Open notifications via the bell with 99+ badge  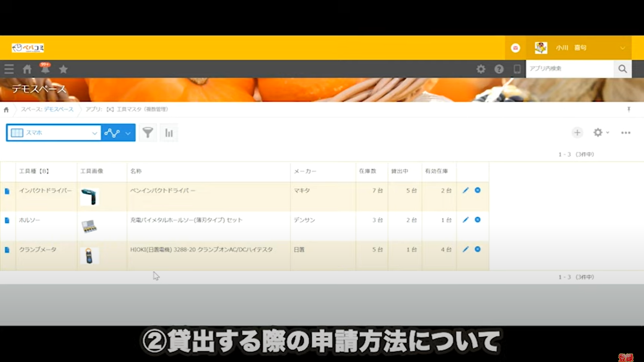tap(45, 69)
